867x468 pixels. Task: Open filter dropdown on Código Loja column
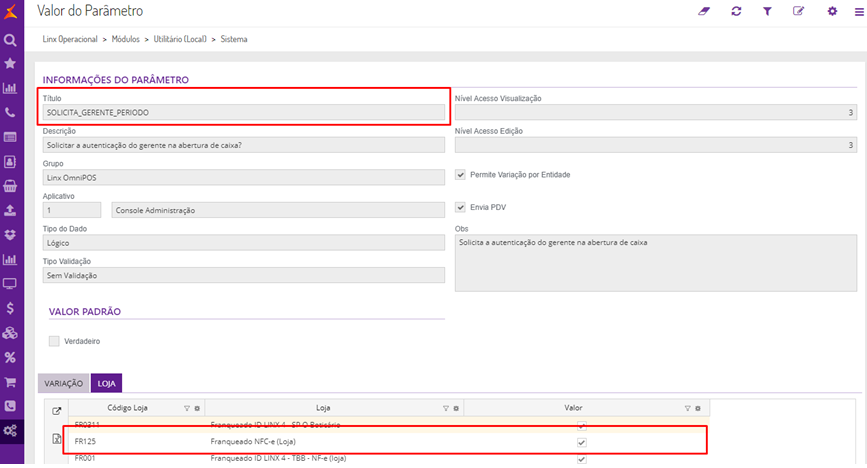pyautogui.click(x=186, y=408)
